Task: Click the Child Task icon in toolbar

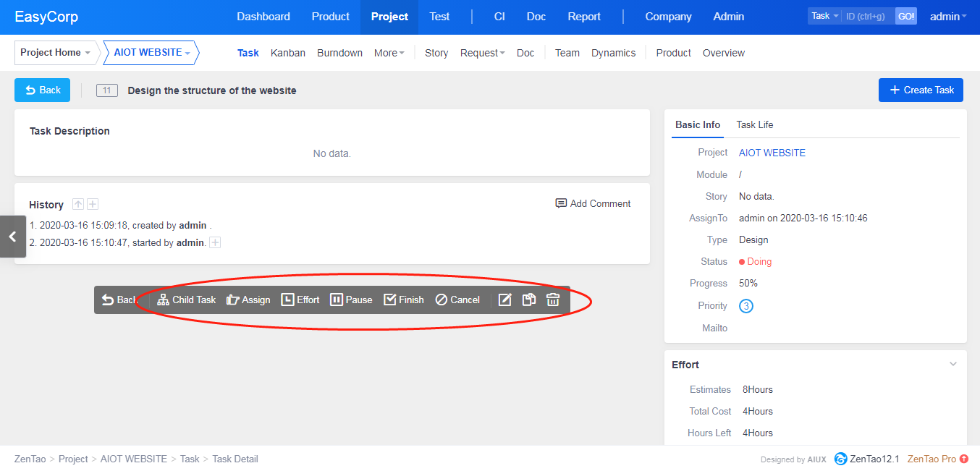Action: point(164,300)
